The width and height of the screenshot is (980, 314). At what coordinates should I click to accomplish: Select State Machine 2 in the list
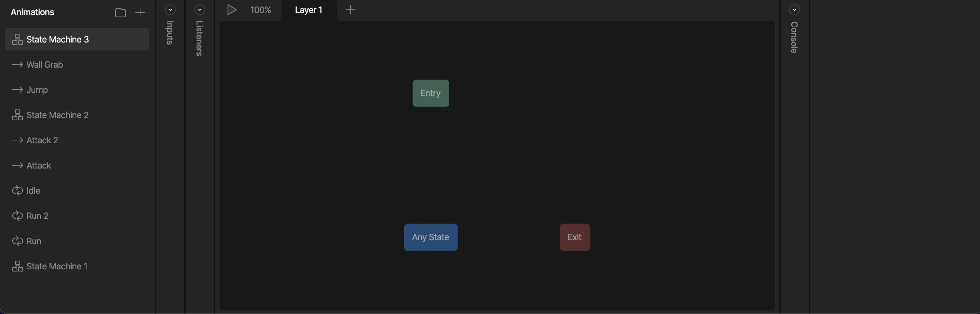(58, 115)
